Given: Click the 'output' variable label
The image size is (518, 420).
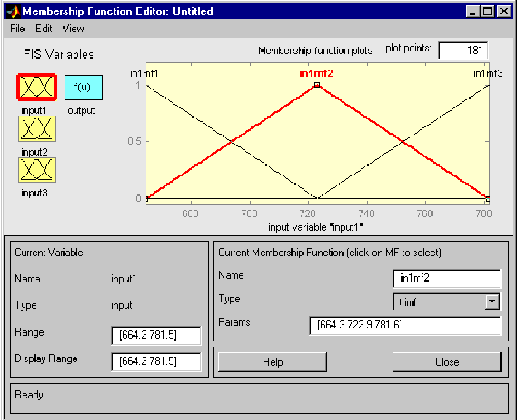Looking at the screenshot, I should pos(81,111).
